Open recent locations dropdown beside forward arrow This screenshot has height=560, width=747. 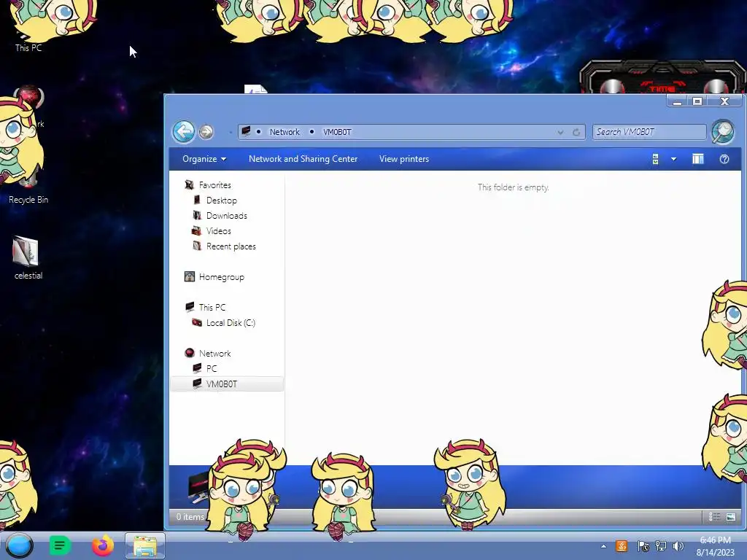(x=231, y=132)
